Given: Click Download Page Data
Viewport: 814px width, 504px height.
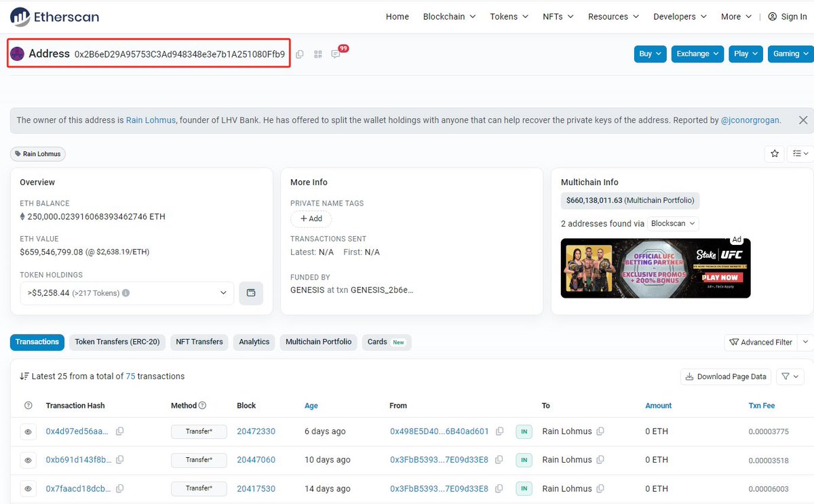Looking at the screenshot, I should click(x=726, y=376).
